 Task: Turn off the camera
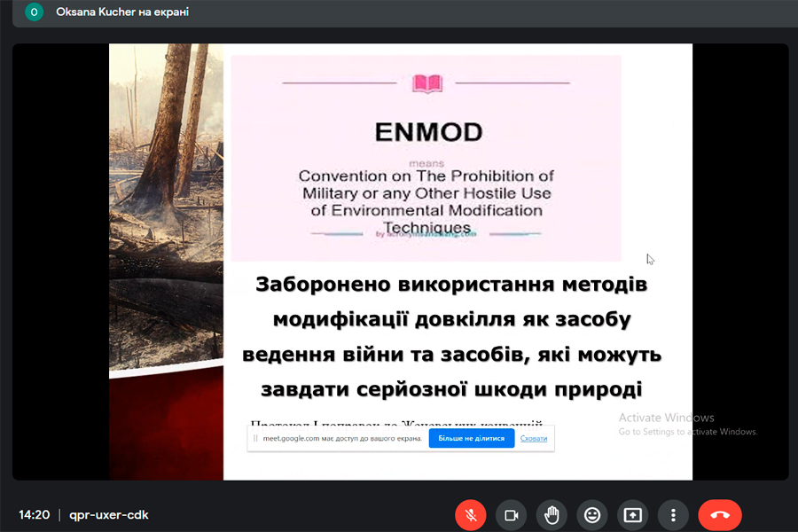point(511,515)
